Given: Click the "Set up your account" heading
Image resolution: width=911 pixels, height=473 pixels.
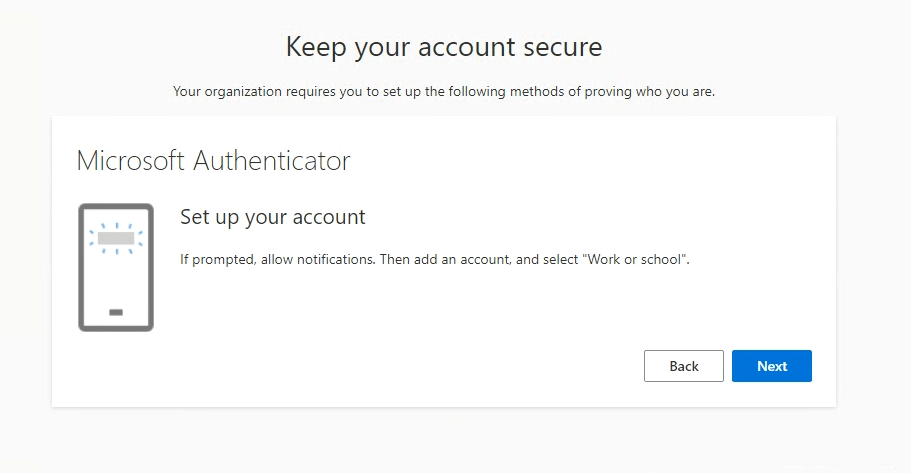Looking at the screenshot, I should pos(272,217).
